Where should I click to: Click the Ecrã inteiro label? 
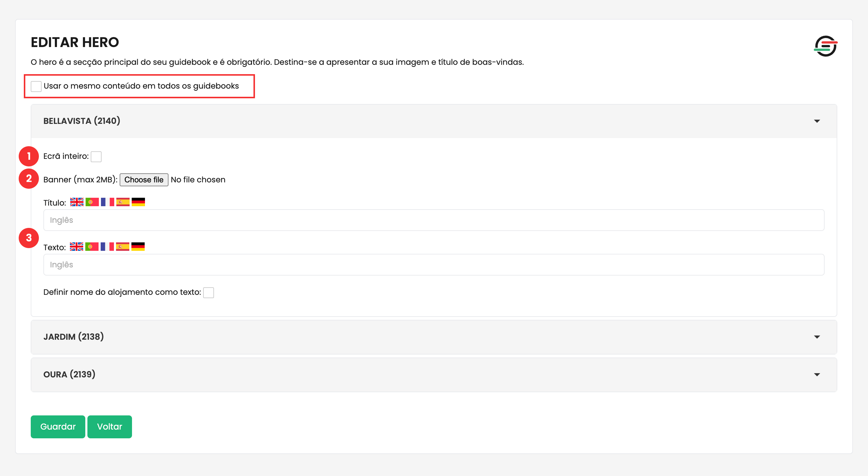click(x=66, y=156)
